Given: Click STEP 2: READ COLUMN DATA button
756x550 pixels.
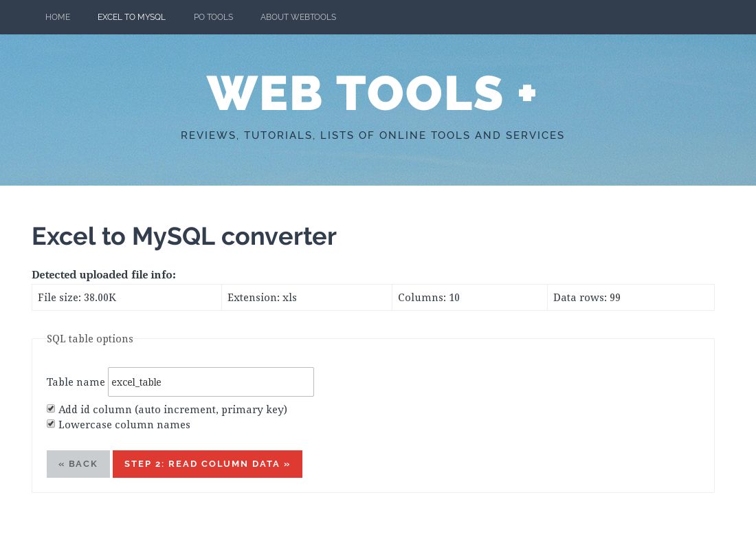Looking at the screenshot, I should [x=207, y=463].
